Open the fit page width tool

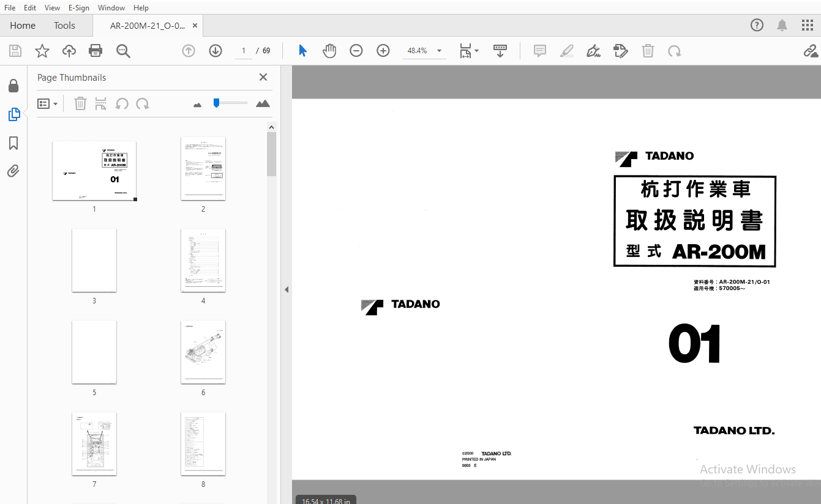466,51
